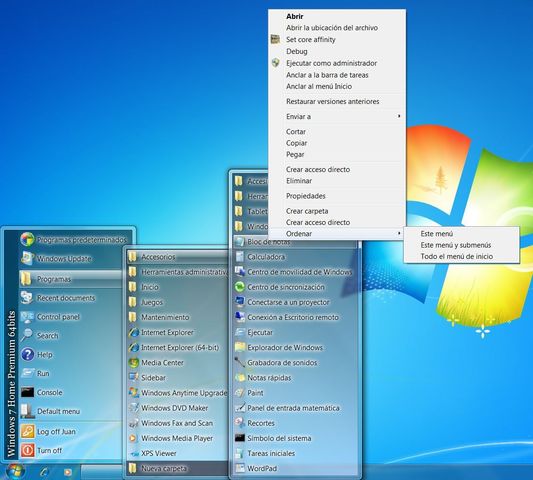Click the WordPad icon
533x480 pixels.
[240, 468]
